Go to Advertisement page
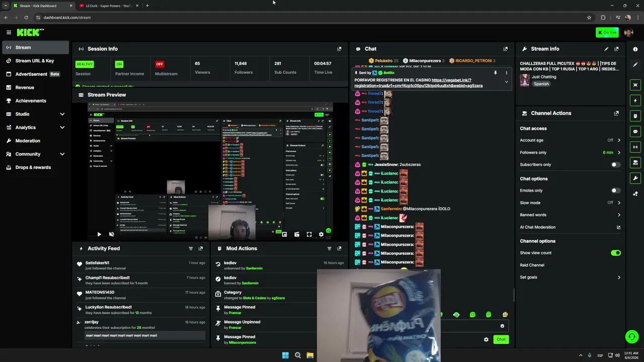 pos(35,74)
